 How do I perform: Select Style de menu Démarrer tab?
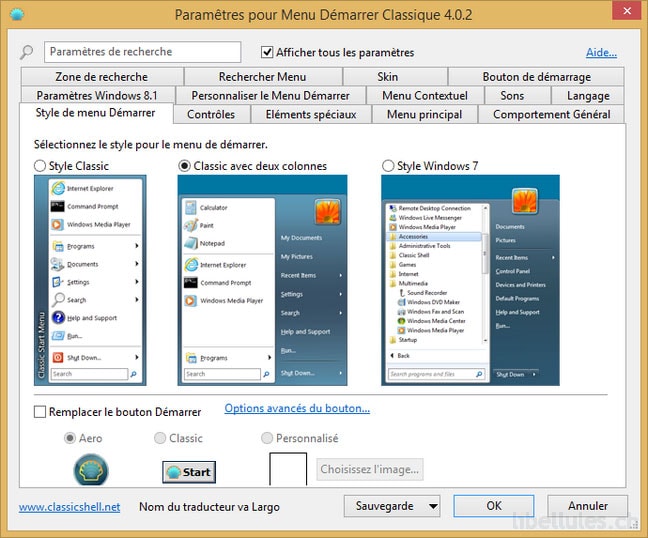(96, 113)
